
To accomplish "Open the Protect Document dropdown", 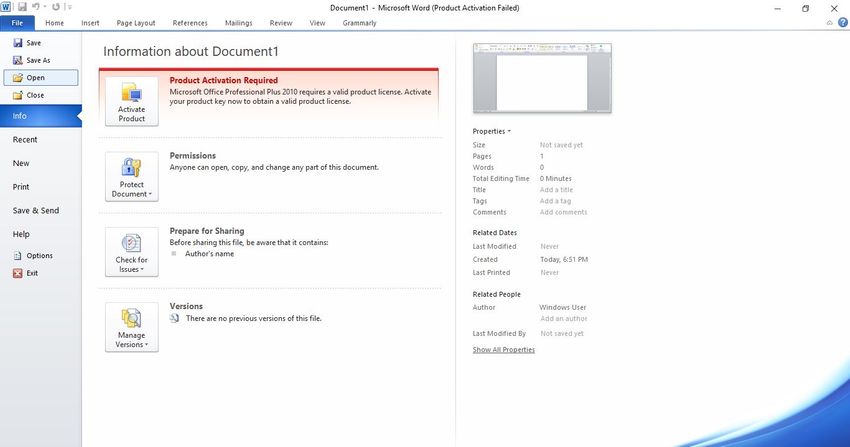I will point(131,177).
